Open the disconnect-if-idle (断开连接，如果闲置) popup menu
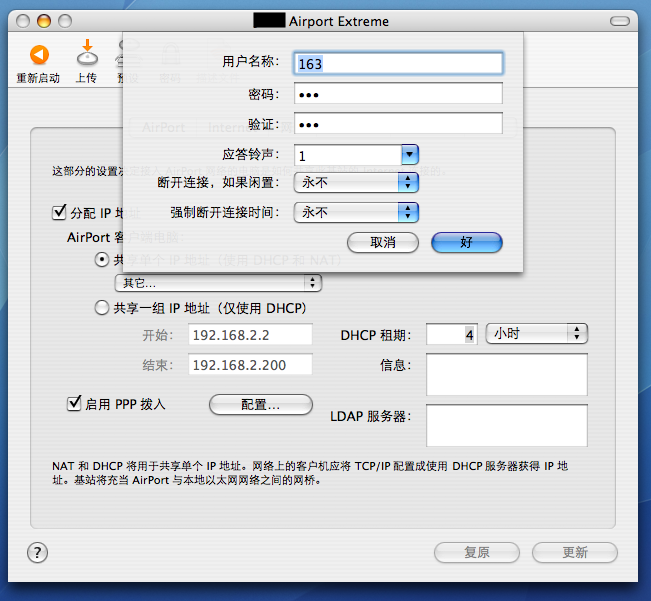651x601 pixels. pyautogui.click(x=356, y=183)
